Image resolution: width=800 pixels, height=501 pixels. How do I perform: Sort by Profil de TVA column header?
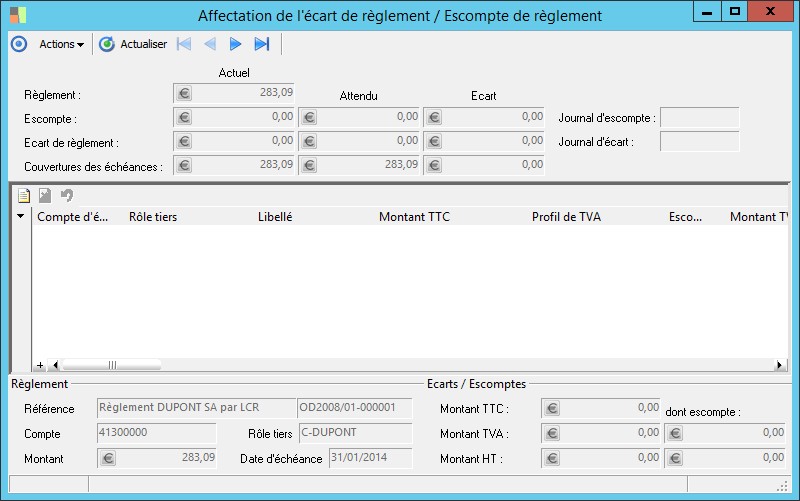point(566,217)
